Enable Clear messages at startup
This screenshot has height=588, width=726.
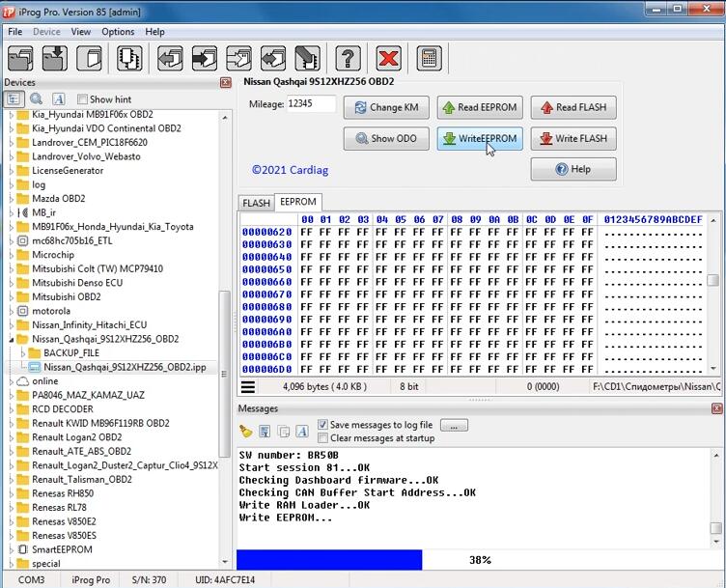[x=322, y=438]
